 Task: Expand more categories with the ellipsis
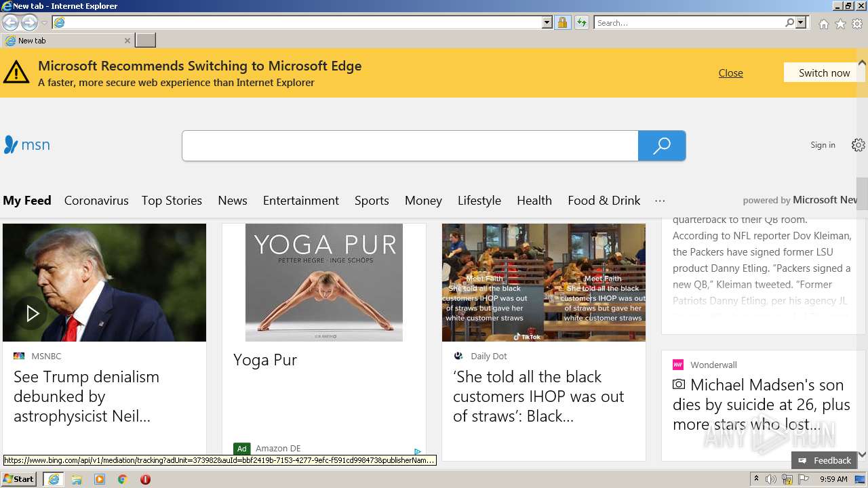click(660, 201)
